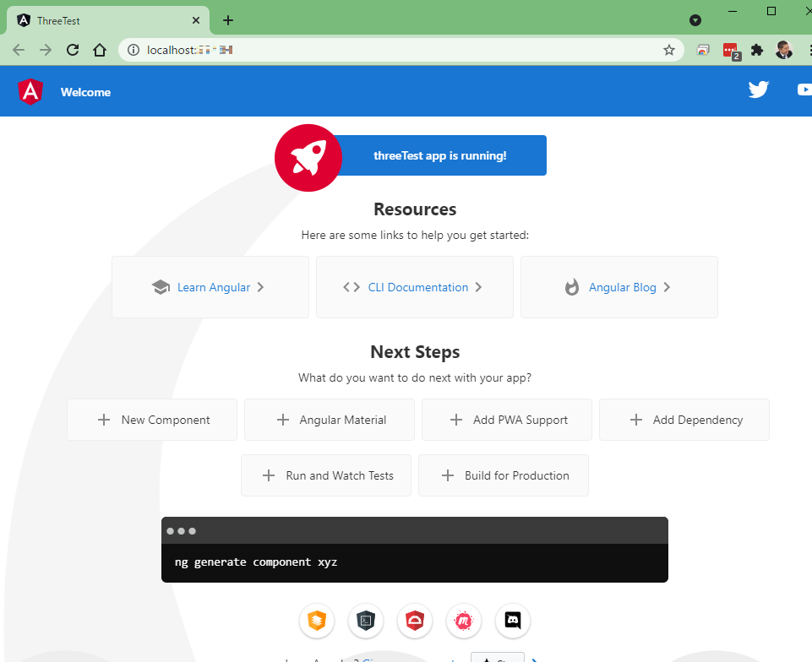This screenshot has width=812, height=662.
Task: Close the ThreeTest tab
Action: [196, 20]
